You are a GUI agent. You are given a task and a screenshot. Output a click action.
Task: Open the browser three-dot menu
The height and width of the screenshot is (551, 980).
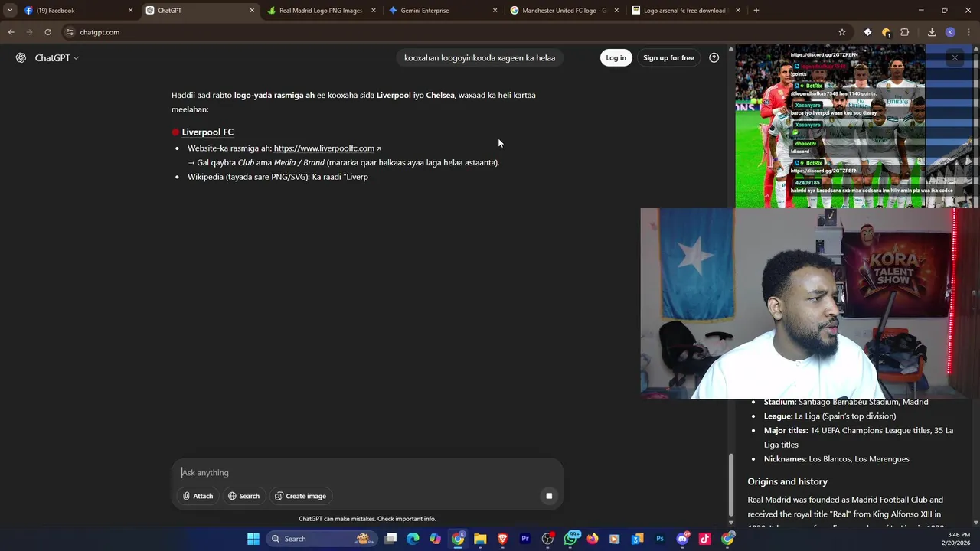(x=969, y=32)
